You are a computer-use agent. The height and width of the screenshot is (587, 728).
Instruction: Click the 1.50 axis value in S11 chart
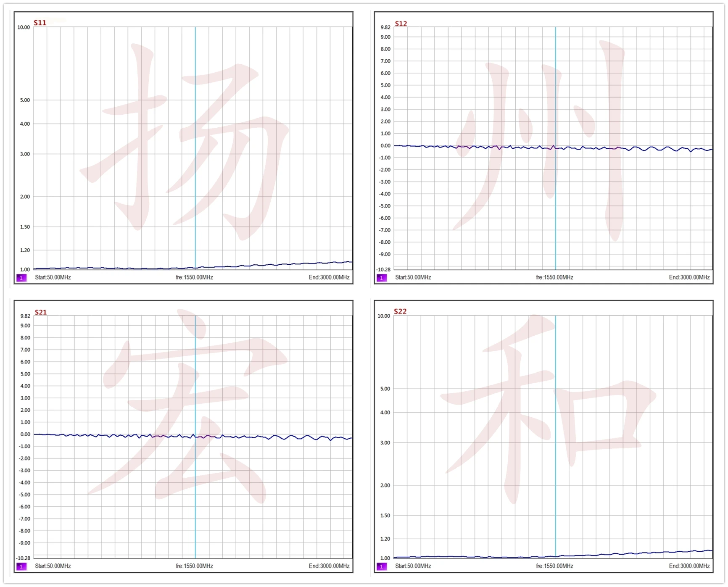(x=25, y=227)
